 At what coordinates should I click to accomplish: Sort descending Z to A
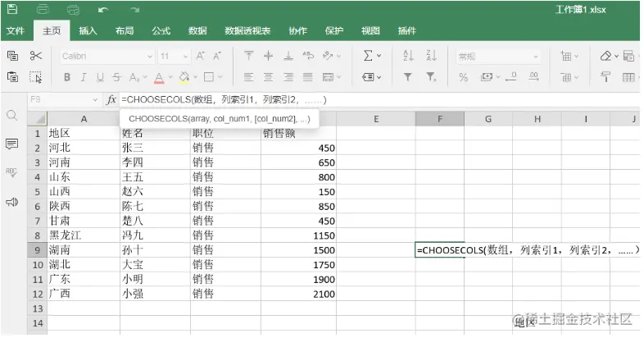431,56
